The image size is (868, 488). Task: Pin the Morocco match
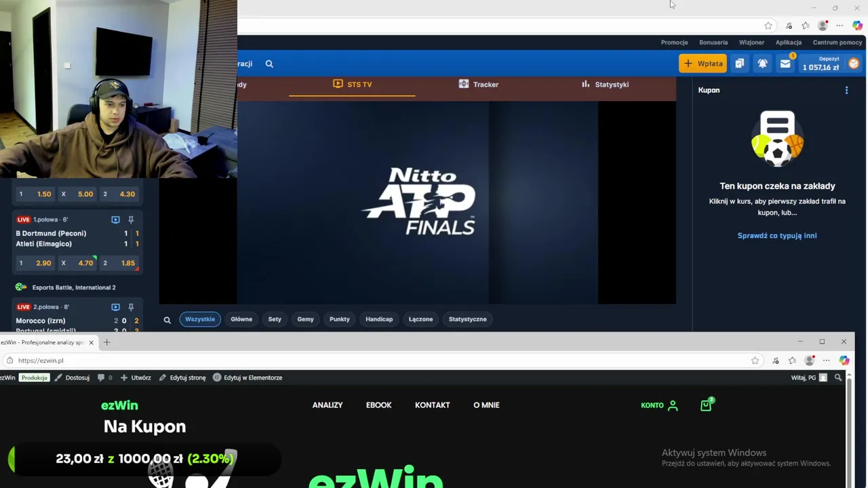tap(131, 307)
